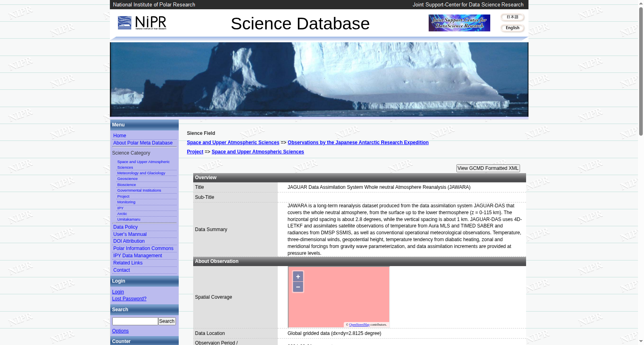Click the JAGUAR Data Assimilation System title text
The width and height of the screenshot is (644, 345).
pyautogui.click(x=379, y=187)
